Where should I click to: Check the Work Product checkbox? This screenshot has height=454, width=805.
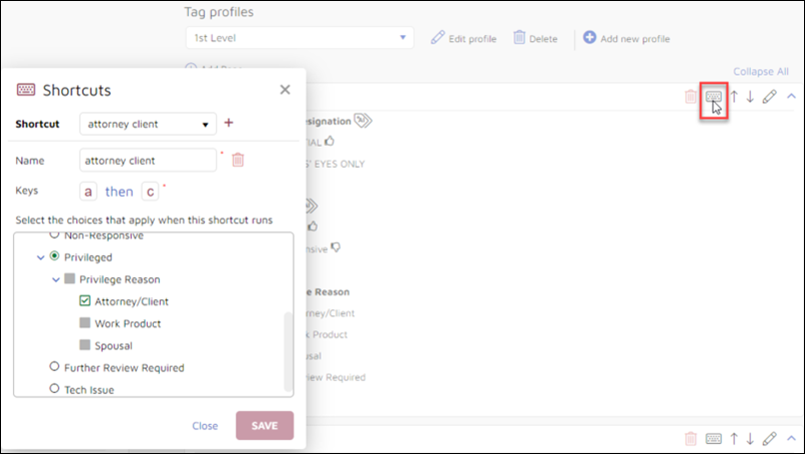click(85, 323)
